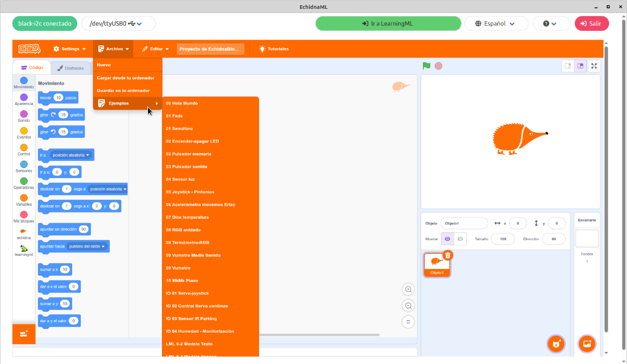The width and height of the screenshot is (627, 364).
Task: Zoom in on the code workspace
Action: point(409,289)
